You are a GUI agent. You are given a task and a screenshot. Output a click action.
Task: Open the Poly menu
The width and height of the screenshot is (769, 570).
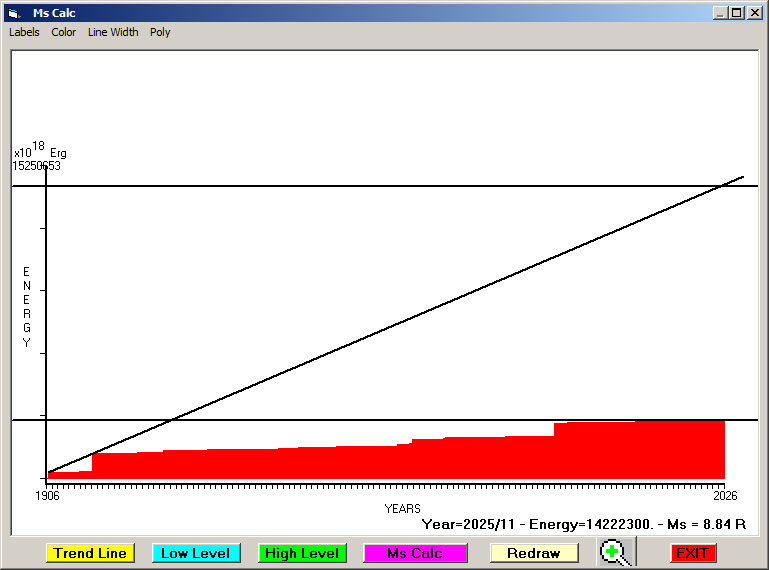(160, 32)
